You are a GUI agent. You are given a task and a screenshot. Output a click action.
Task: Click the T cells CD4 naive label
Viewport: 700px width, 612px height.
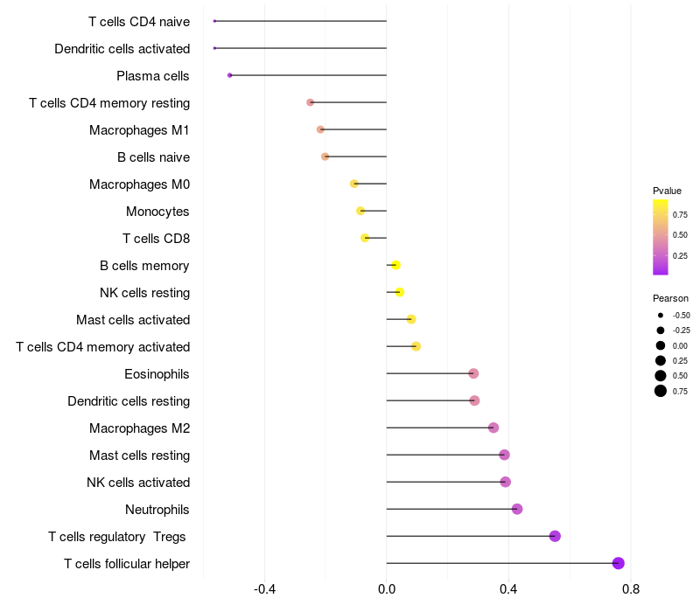pos(139,21)
